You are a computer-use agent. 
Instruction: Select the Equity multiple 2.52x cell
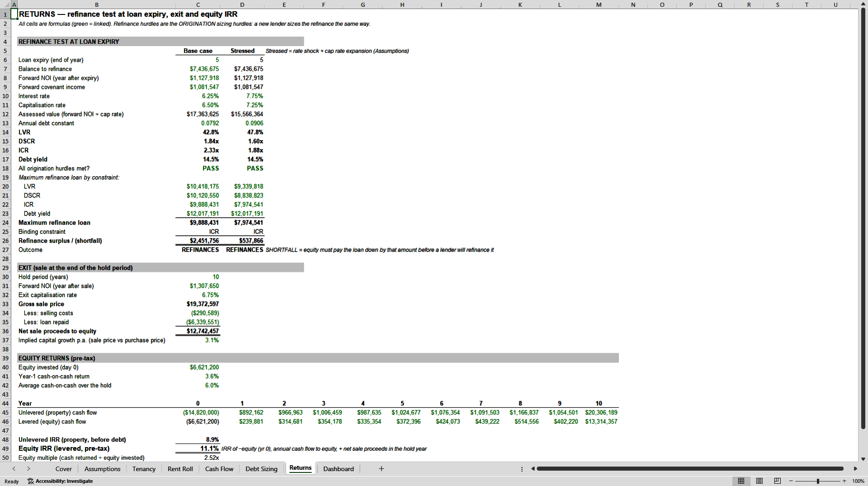pyautogui.click(x=198, y=458)
